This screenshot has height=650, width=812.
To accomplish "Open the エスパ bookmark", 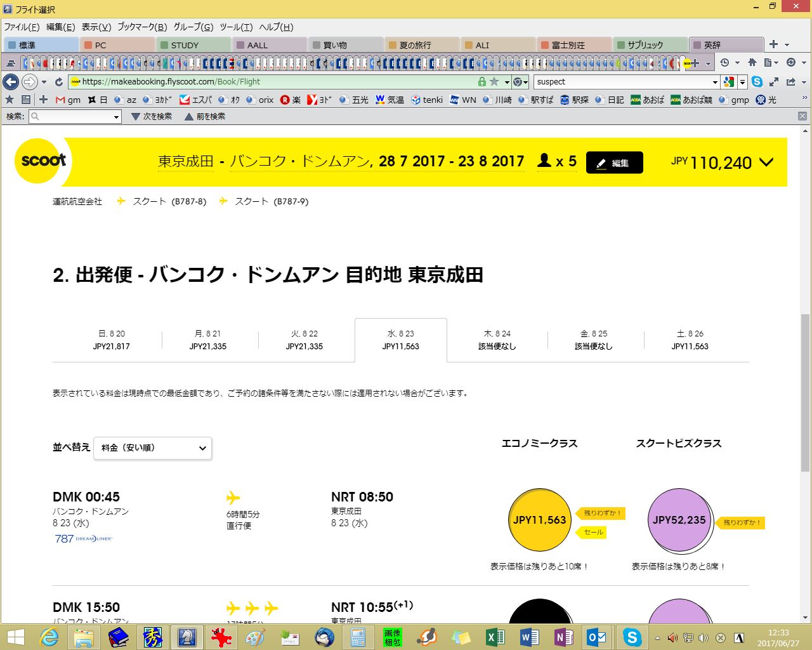I will pos(195,100).
